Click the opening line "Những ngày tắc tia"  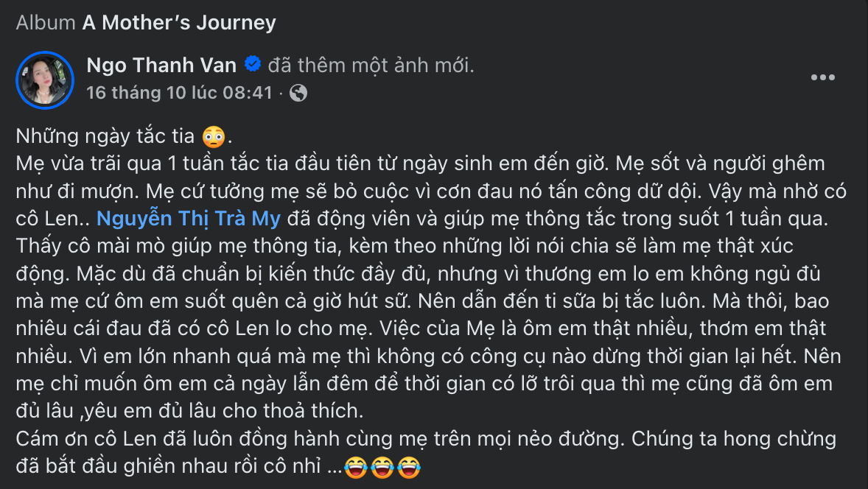(x=107, y=136)
